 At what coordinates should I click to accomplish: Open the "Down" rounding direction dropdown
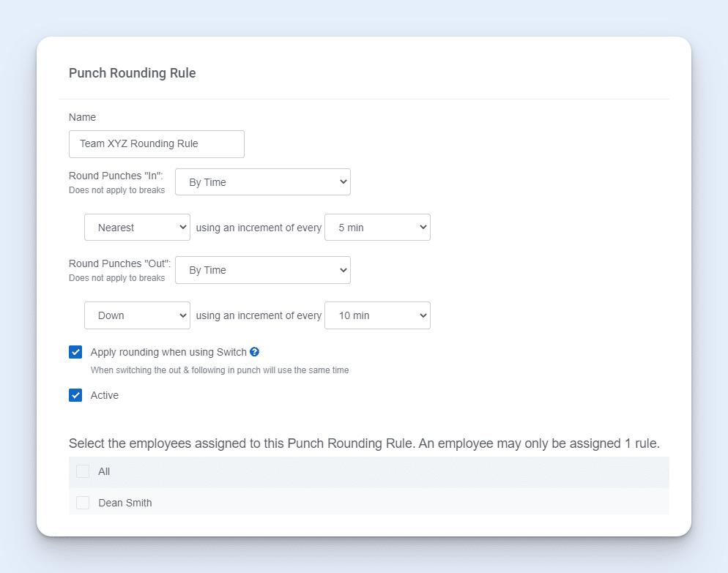coord(137,315)
